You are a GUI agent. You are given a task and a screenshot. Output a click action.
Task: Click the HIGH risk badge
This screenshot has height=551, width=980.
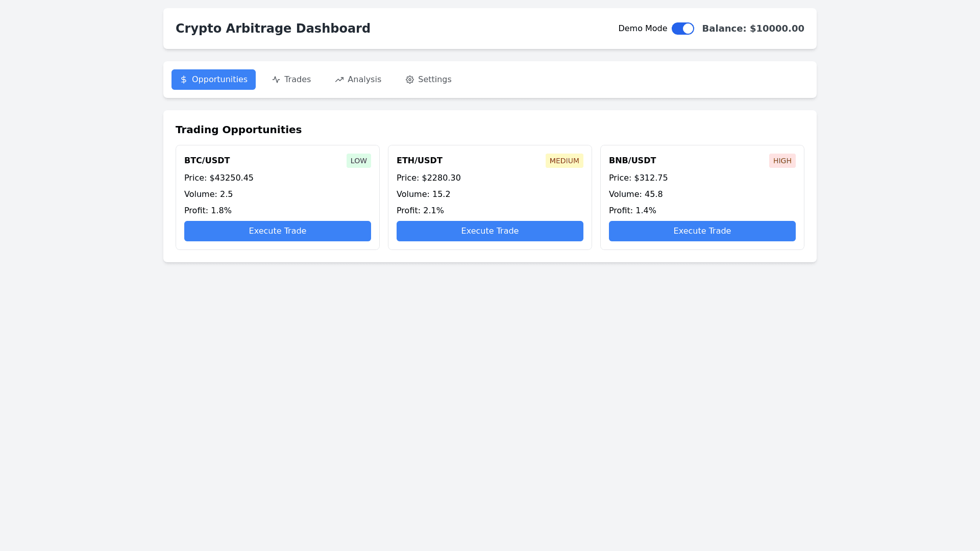click(782, 161)
